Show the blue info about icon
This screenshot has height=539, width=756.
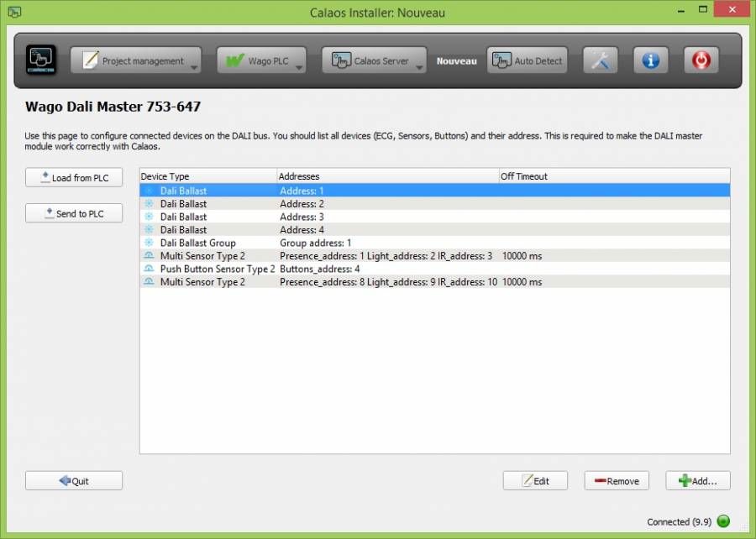[x=650, y=60]
